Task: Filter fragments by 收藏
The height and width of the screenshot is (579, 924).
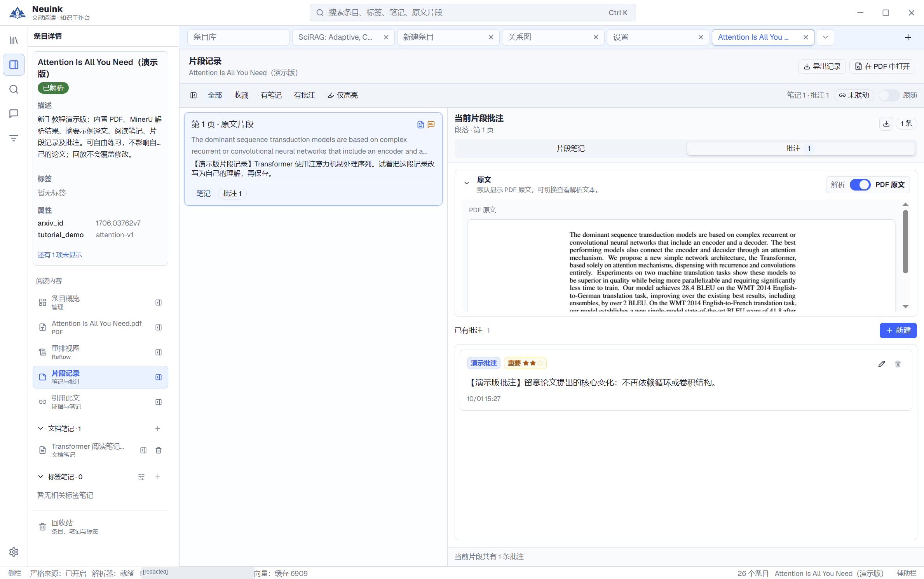Action: (241, 95)
